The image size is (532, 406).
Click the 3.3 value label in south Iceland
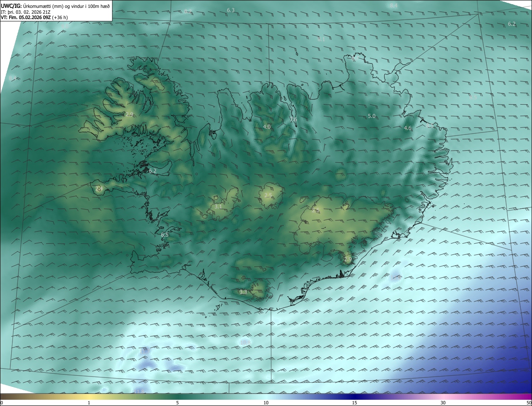(243, 292)
